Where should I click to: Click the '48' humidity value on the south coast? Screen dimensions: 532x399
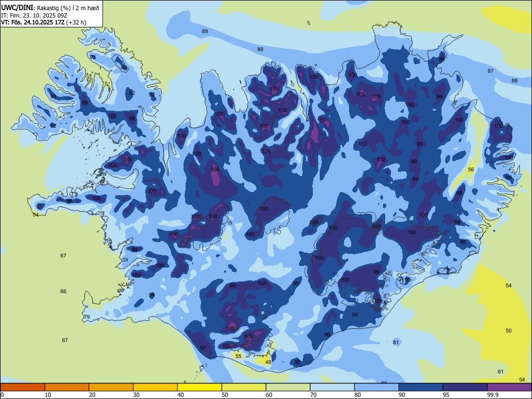[268, 362]
